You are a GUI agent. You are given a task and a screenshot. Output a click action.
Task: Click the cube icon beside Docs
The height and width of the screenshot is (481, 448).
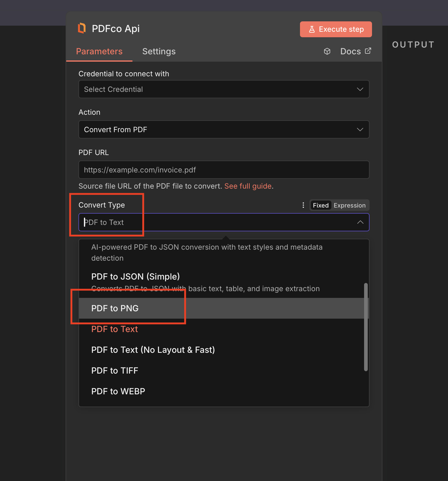click(x=327, y=51)
